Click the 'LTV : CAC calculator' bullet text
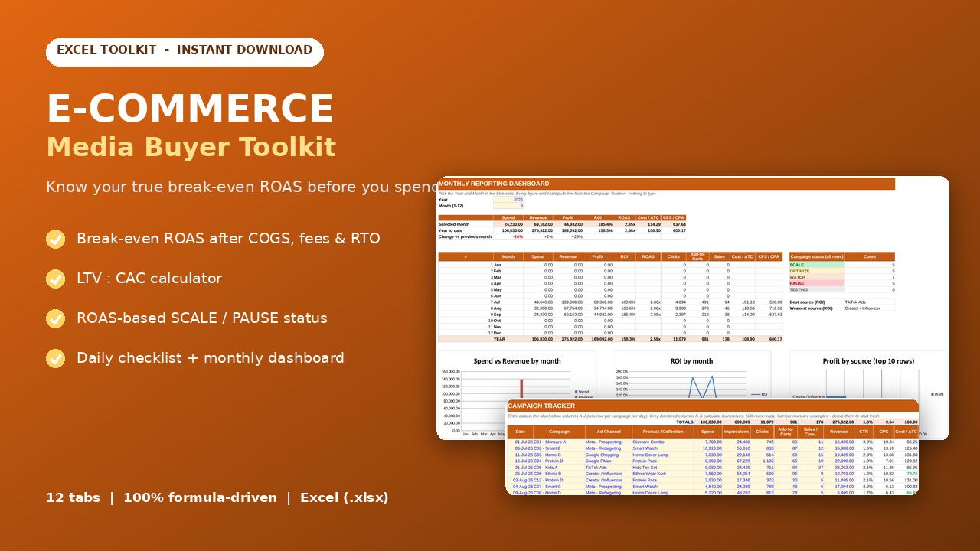980x551 pixels. click(149, 279)
